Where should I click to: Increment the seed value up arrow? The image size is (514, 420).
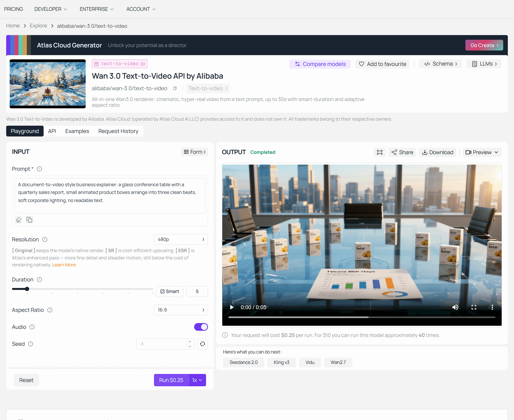(x=190, y=341)
